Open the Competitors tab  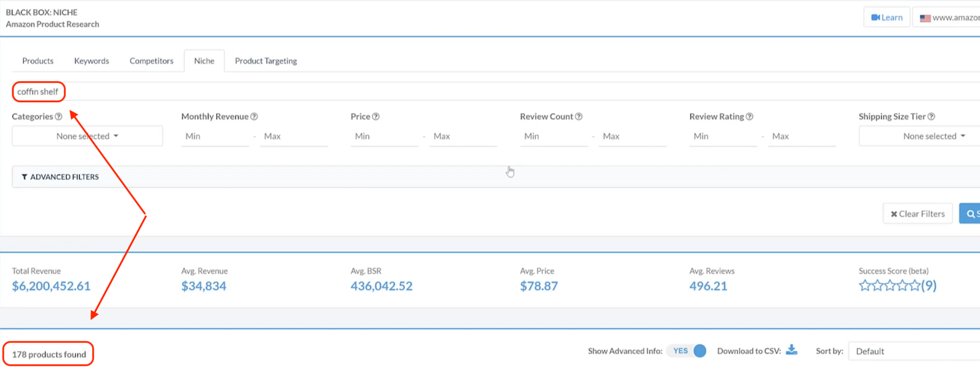point(151,61)
